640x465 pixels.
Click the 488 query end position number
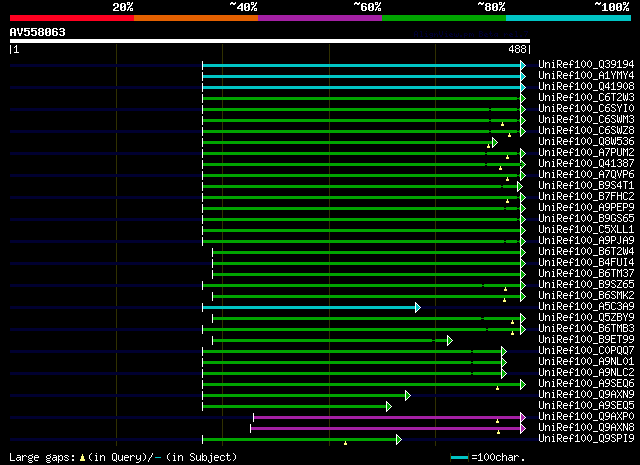point(517,50)
